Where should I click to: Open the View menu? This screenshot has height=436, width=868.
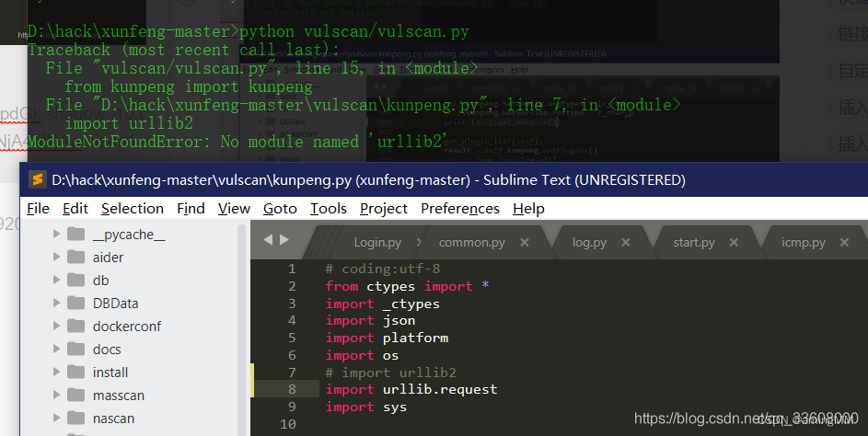coord(234,209)
